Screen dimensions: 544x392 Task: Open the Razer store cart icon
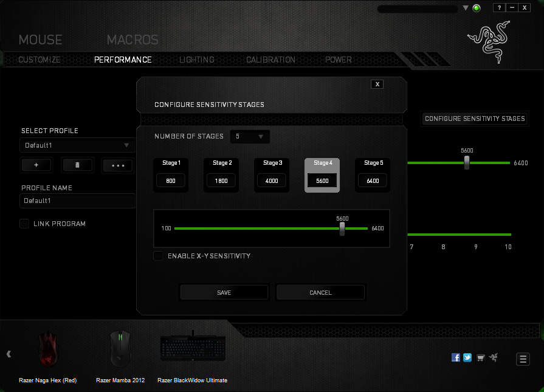(480, 357)
